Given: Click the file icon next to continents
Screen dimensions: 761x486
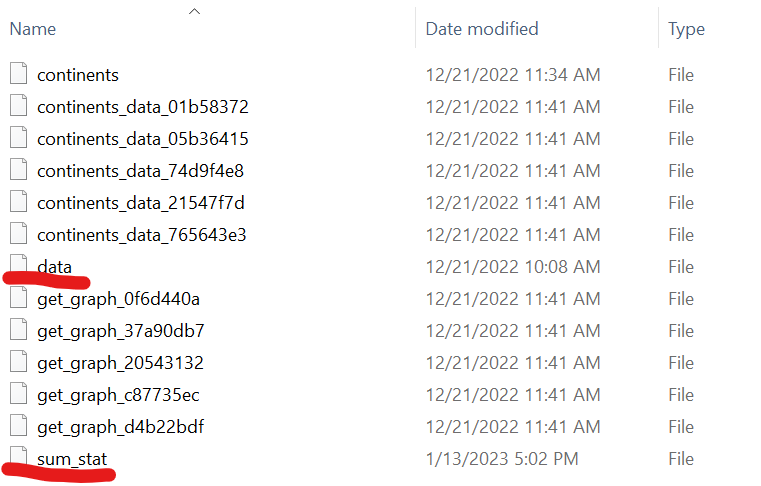Looking at the screenshot, I should [x=19, y=74].
